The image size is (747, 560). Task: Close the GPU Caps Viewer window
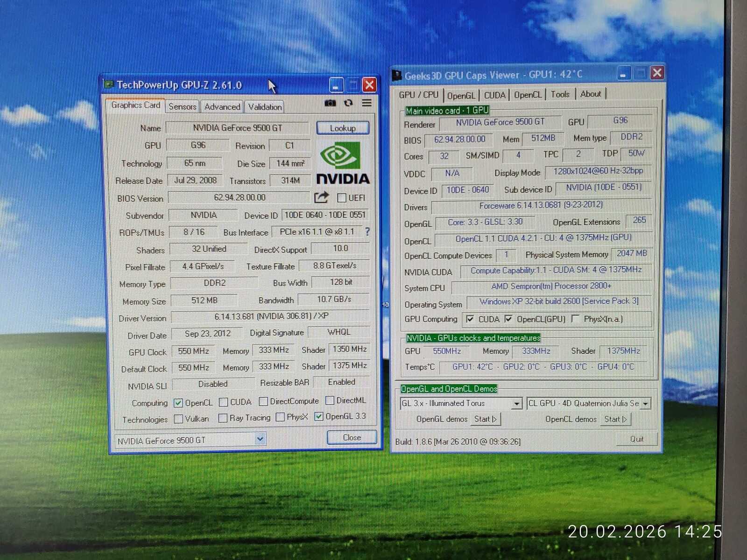tap(657, 73)
